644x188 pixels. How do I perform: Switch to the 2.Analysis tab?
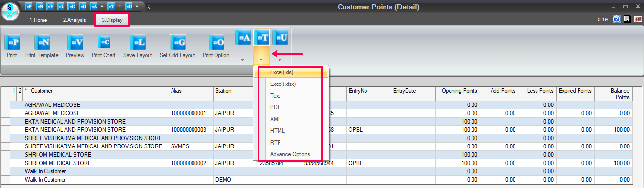click(x=74, y=20)
